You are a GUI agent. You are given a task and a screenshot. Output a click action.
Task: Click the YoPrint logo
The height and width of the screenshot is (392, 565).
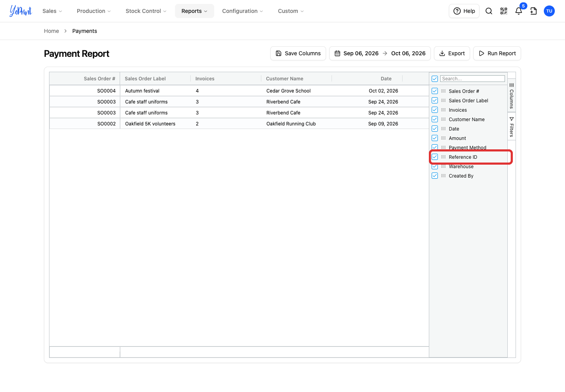pyautogui.click(x=21, y=11)
